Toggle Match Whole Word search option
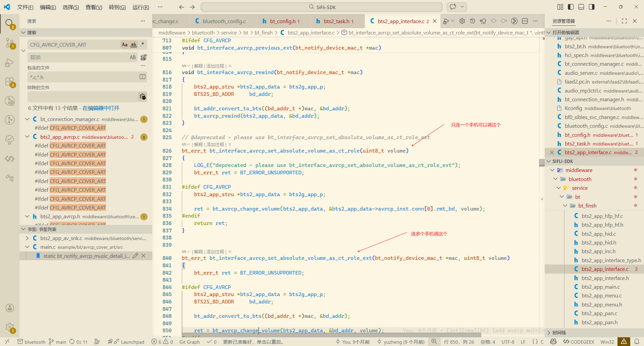 coord(133,45)
